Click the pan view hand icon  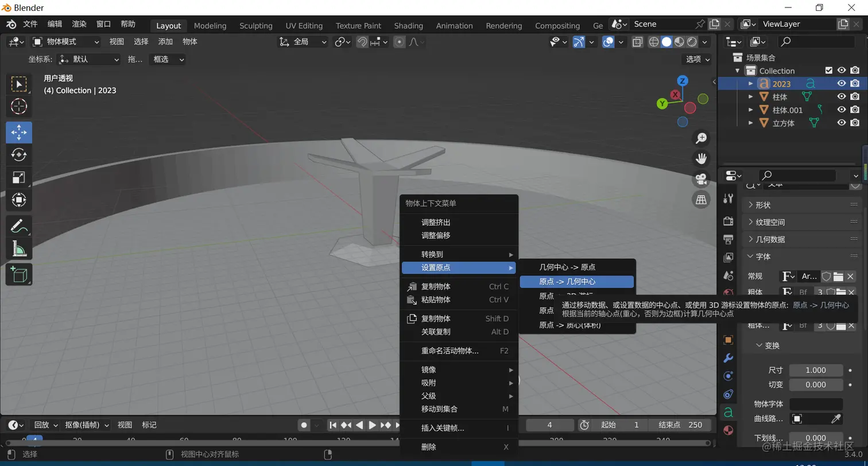coord(701,158)
